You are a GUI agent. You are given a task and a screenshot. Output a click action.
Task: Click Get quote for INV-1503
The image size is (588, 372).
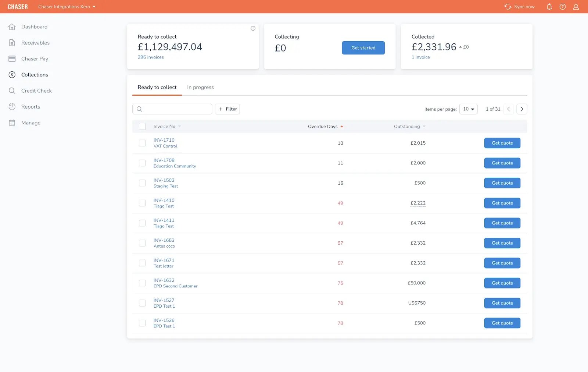pyautogui.click(x=502, y=183)
